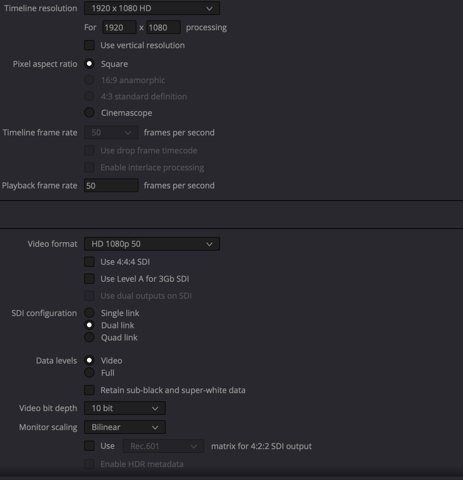This screenshot has height=480, width=463.
Task: Enable Use 4:4:4 SDI checkbox
Action: tap(89, 262)
